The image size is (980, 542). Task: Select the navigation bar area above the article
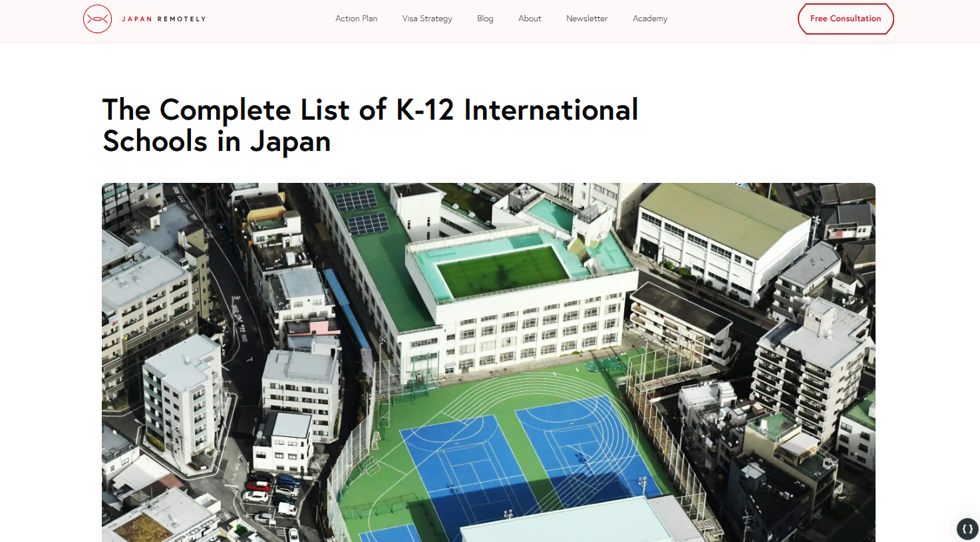490,21
